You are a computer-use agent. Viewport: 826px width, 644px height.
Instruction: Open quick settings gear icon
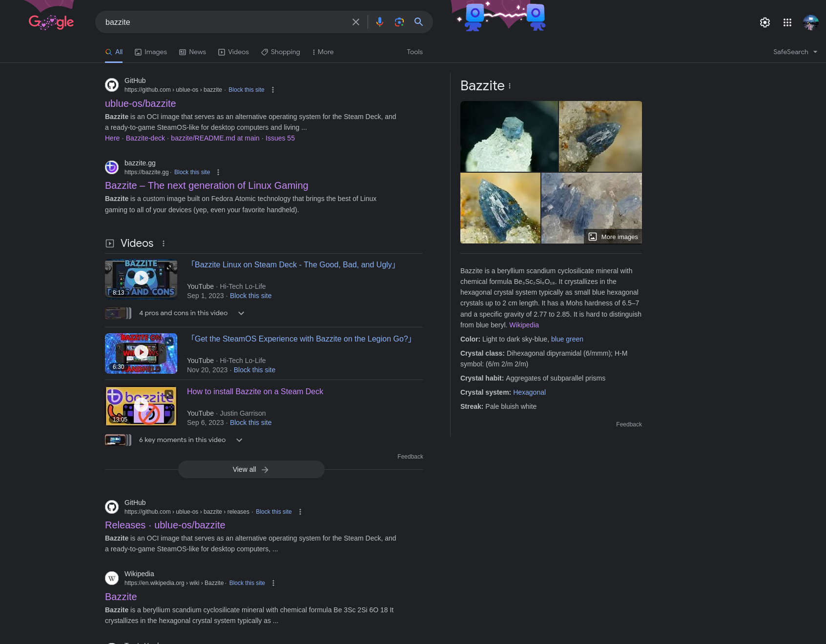(x=765, y=22)
